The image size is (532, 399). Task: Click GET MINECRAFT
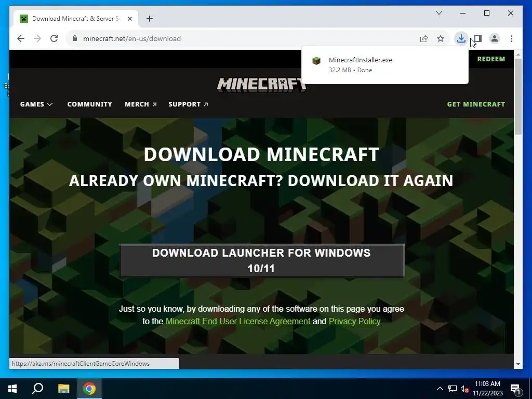(476, 104)
